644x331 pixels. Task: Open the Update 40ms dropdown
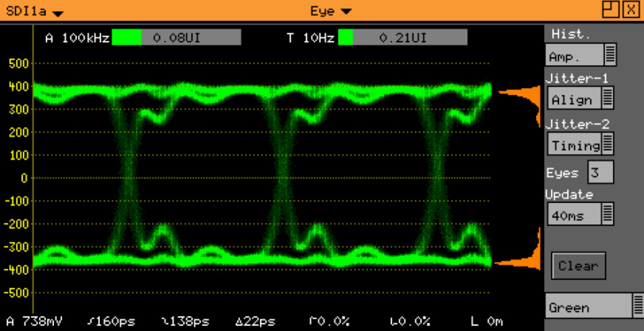[x=580, y=214]
